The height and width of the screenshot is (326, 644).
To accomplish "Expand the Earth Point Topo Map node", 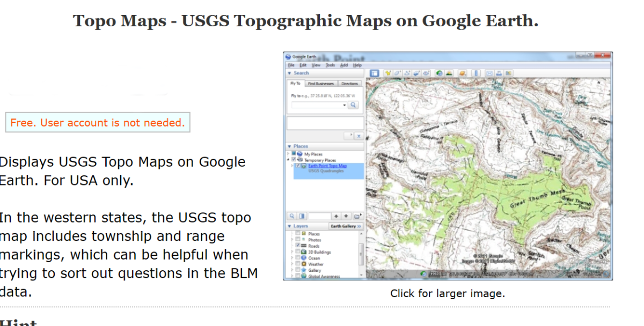I will (291, 166).
